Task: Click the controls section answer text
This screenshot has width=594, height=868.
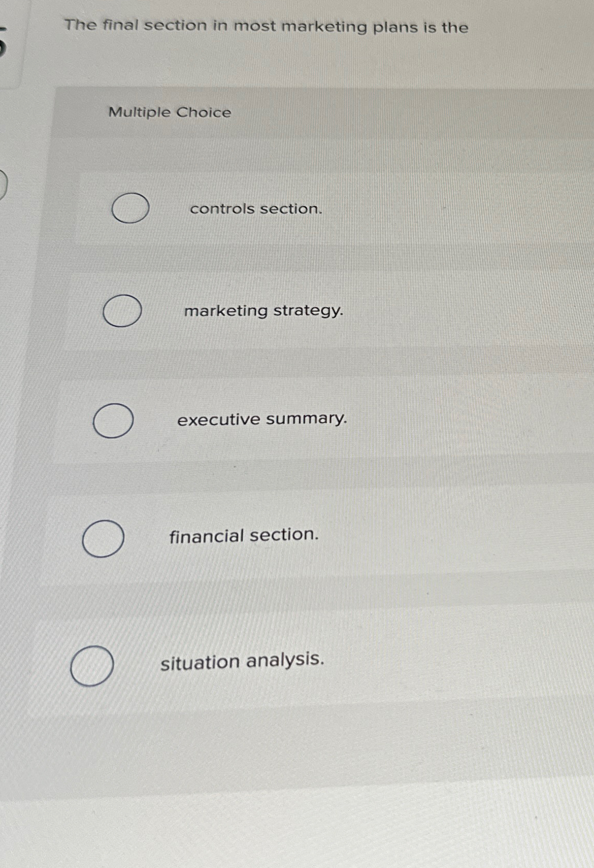Action: click(x=255, y=208)
